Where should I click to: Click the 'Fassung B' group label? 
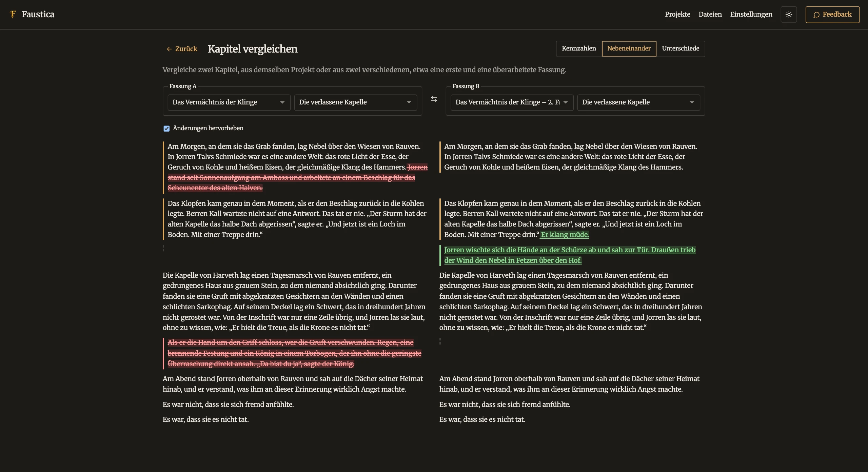tap(466, 86)
